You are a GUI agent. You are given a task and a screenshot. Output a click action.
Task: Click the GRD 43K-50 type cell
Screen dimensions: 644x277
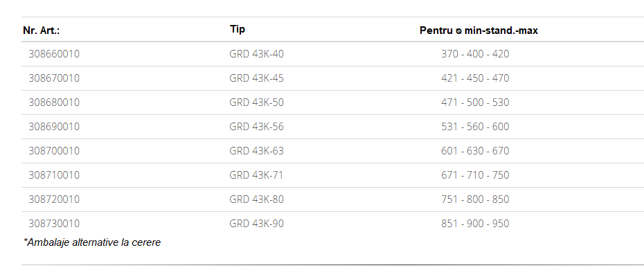point(256,102)
